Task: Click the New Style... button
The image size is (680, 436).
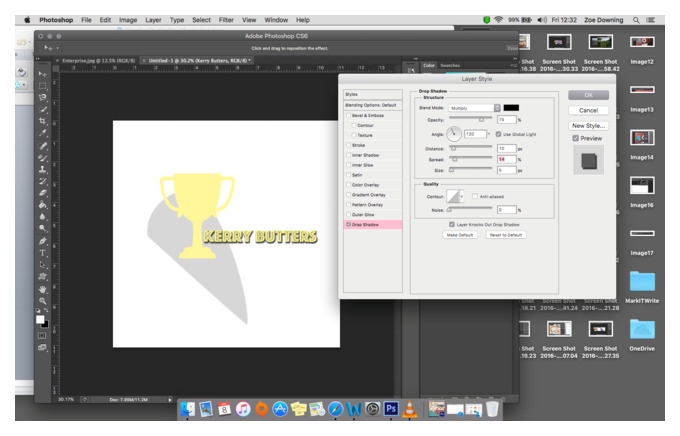Action: [x=588, y=125]
